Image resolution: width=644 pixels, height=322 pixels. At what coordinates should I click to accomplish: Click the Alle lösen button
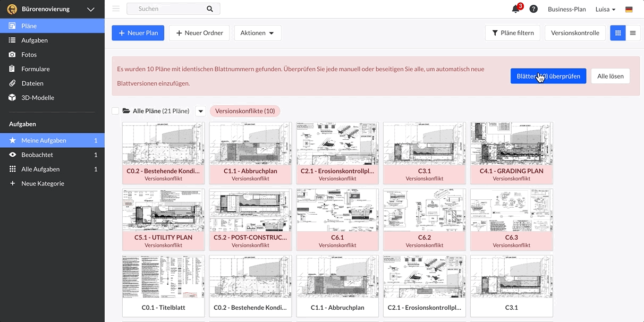(611, 76)
